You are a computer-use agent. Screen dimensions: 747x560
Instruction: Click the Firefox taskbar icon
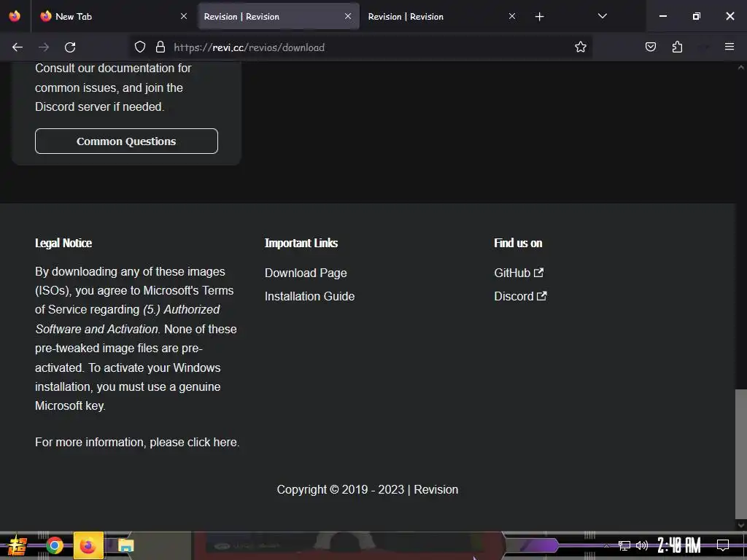[x=88, y=545]
